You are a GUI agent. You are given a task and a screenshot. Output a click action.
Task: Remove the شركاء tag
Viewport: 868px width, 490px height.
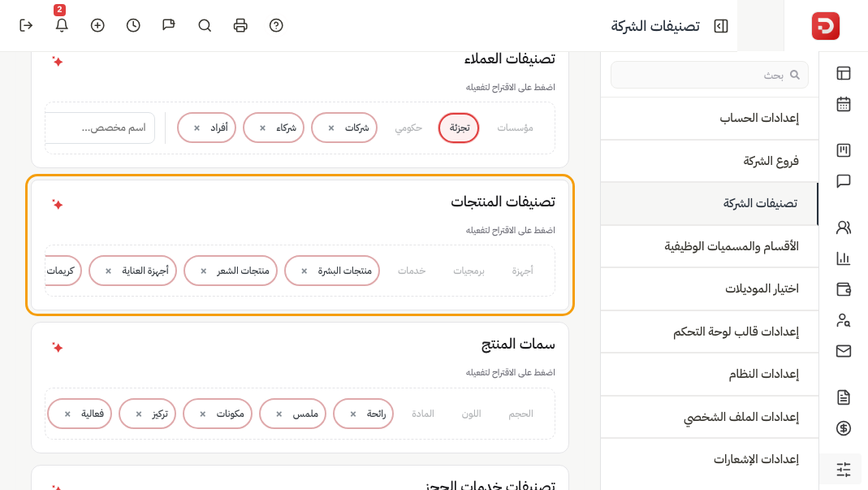tap(262, 128)
